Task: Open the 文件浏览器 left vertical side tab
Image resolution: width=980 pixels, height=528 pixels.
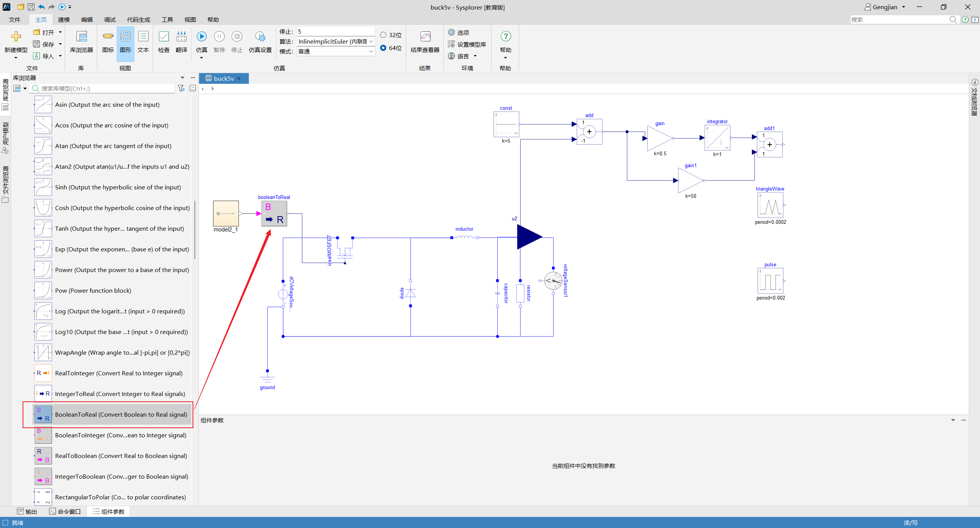Action: [5, 184]
